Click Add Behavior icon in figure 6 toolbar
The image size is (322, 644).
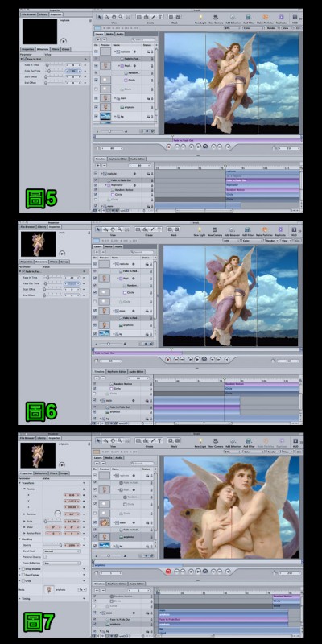click(x=233, y=230)
